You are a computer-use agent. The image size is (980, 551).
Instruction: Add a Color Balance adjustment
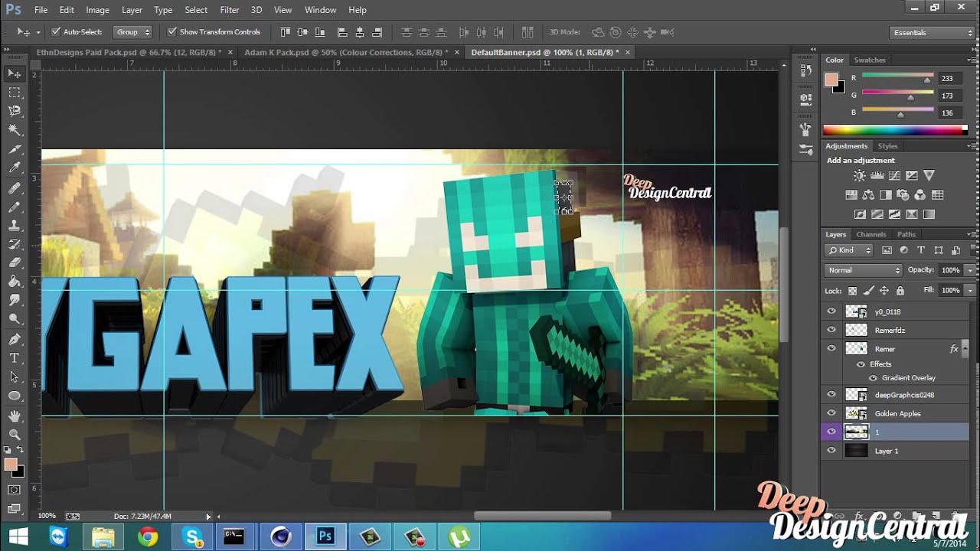tap(868, 195)
